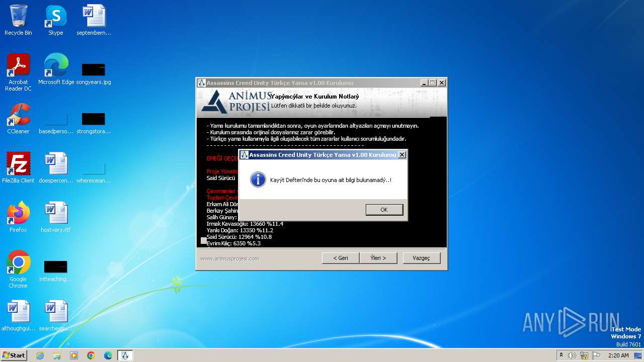
Task: Open hostvery.rtf document icon
Action: [x=56, y=217]
